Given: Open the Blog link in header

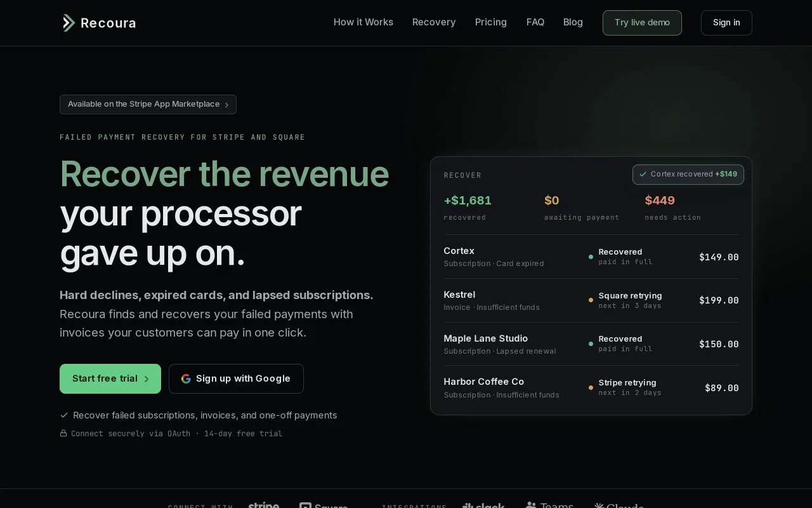Looking at the screenshot, I should point(573,22).
